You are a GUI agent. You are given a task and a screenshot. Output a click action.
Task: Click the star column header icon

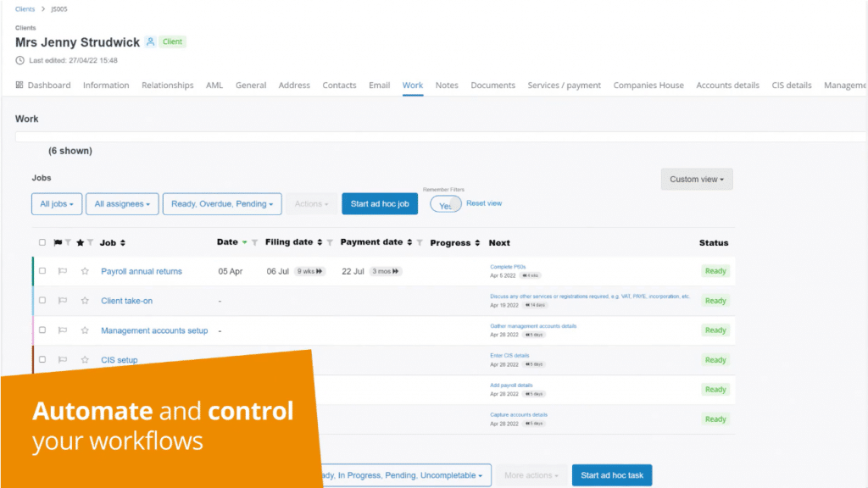[81, 243]
